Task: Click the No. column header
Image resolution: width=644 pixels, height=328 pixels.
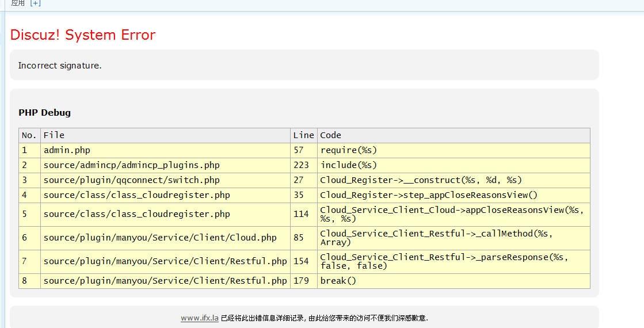Action: 29,135
